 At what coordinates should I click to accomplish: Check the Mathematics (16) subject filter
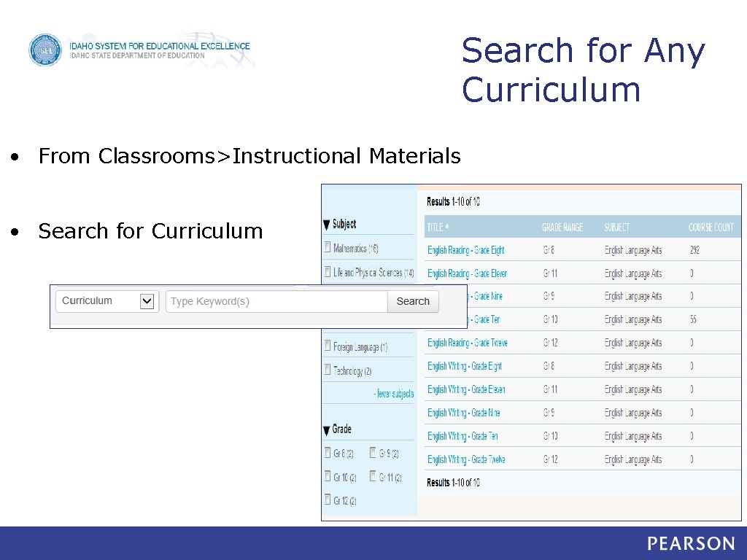pyautogui.click(x=328, y=247)
